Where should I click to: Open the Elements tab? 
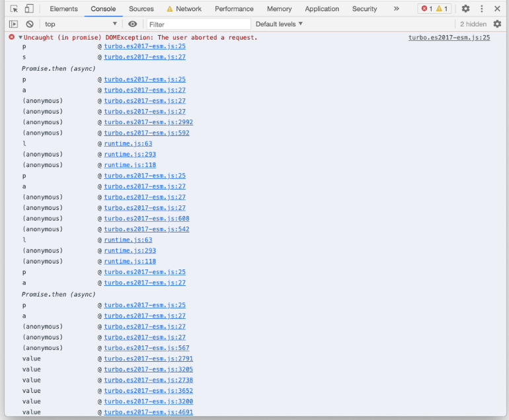click(63, 9)
